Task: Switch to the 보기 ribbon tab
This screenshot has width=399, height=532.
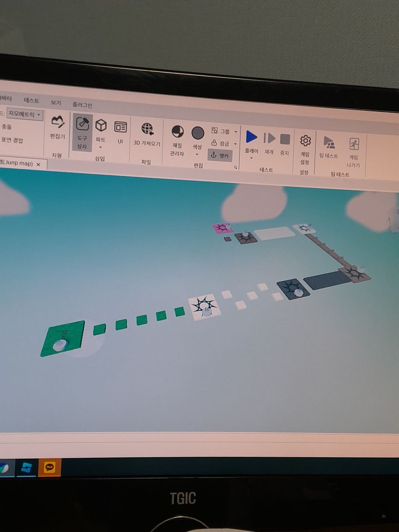Action: 56,102
